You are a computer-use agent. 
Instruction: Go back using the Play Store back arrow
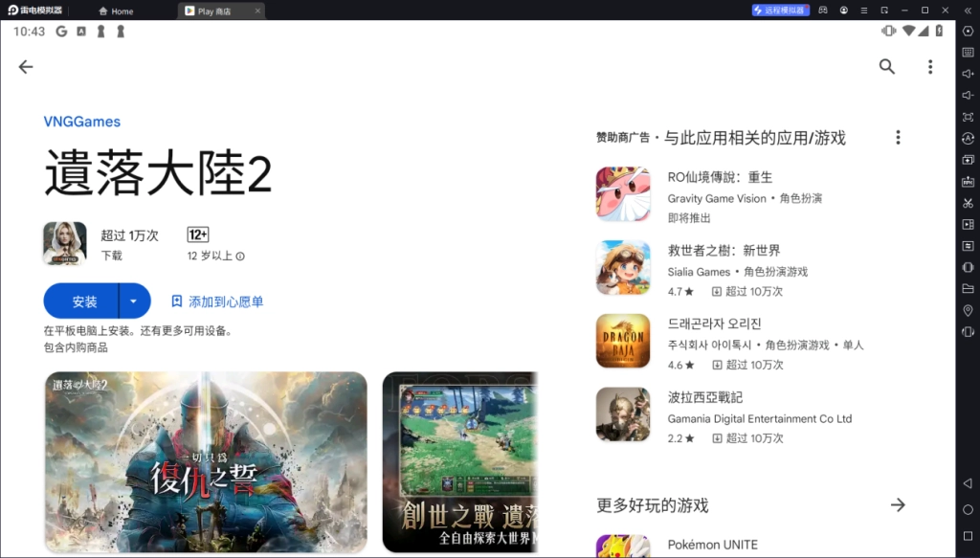click(x=26, y=67)
